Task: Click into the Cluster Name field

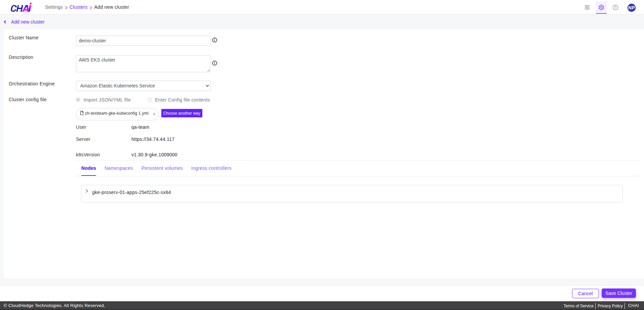Action: click(143, 41)
